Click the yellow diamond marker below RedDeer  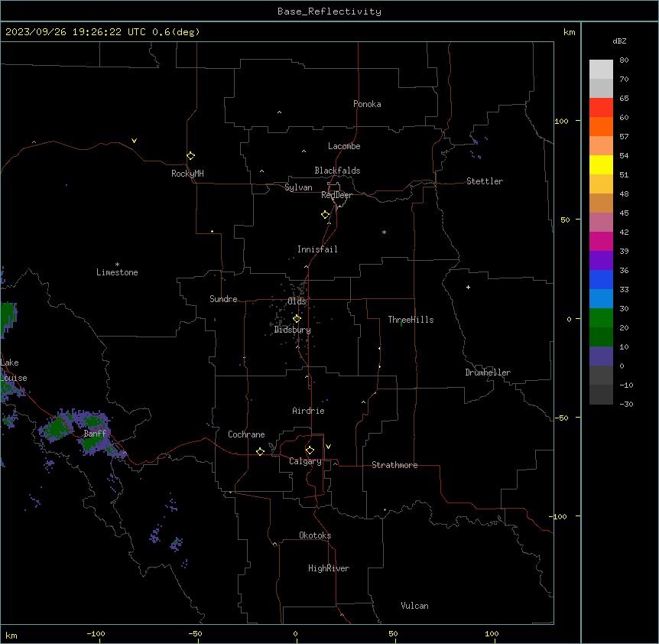click(325, 215)
